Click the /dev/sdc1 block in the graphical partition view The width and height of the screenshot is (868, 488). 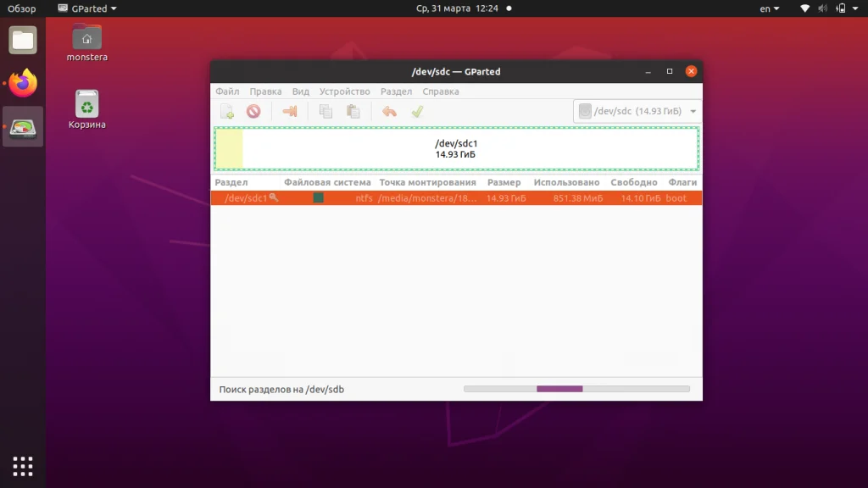click(458, 148)
